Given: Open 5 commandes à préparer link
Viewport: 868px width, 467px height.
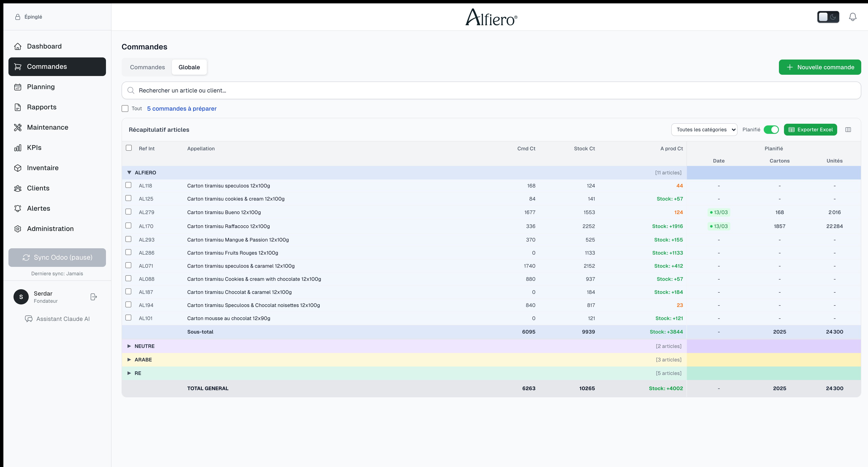Looking at the screenshot, I should (182, 109).
